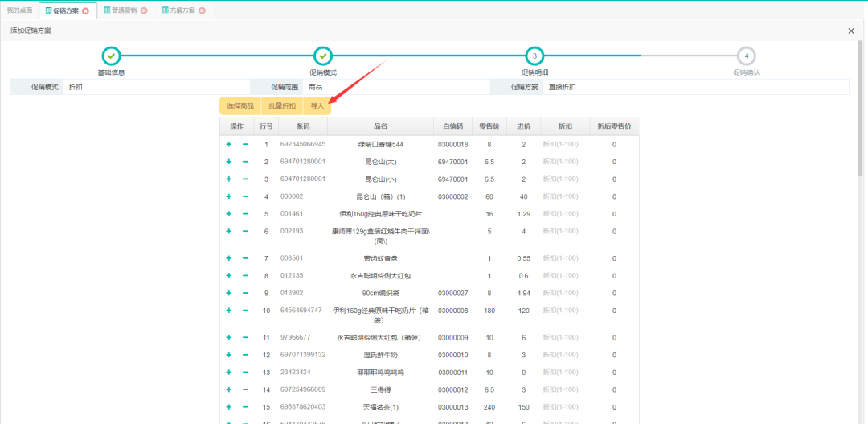868x424 pixels.
Task: Click the plus icon in row 1
Action: tap(228, 144)
